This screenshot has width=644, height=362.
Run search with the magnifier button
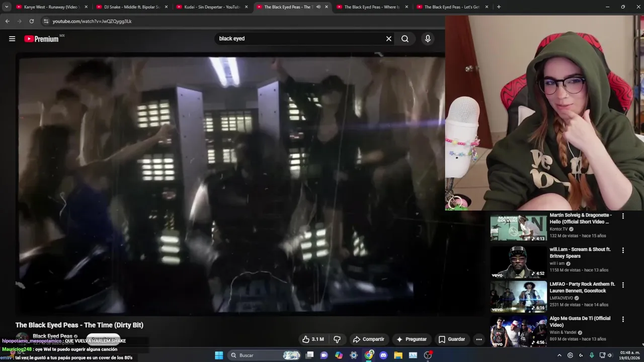[x=405, y=39]
